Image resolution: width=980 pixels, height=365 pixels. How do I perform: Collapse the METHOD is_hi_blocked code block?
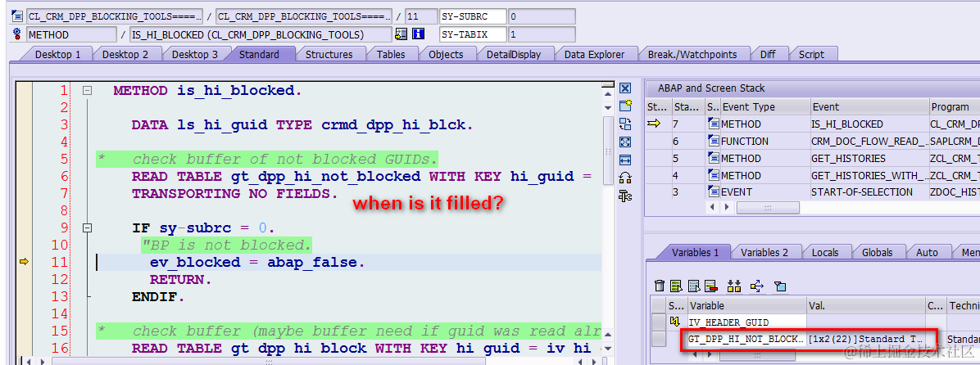[88, 91]
